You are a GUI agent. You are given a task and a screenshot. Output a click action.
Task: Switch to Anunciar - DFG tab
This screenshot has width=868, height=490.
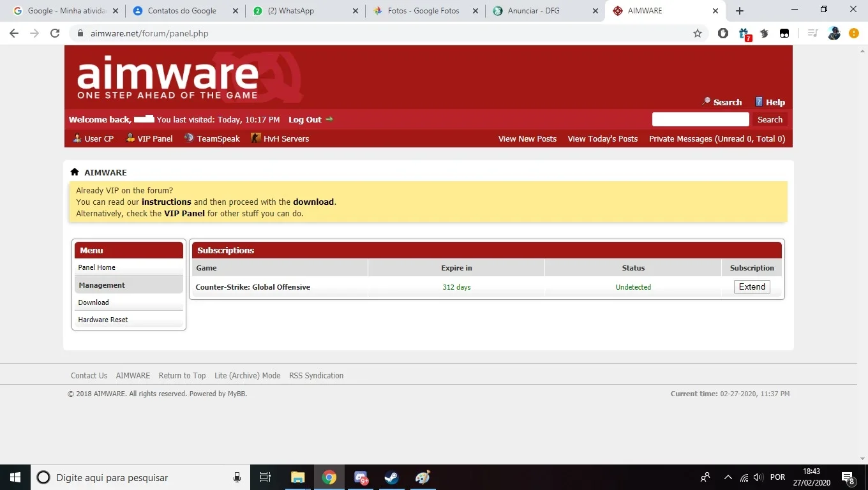544,11
